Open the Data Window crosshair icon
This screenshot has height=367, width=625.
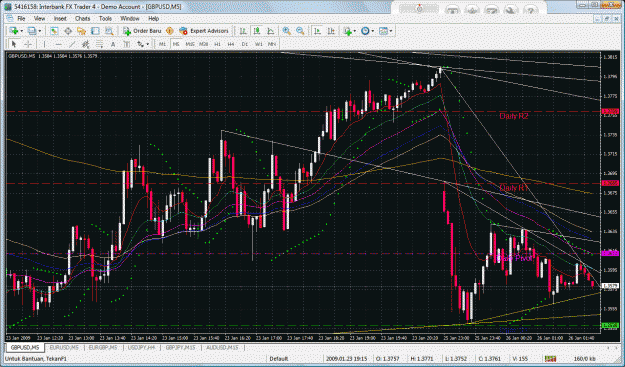[68, 31]
